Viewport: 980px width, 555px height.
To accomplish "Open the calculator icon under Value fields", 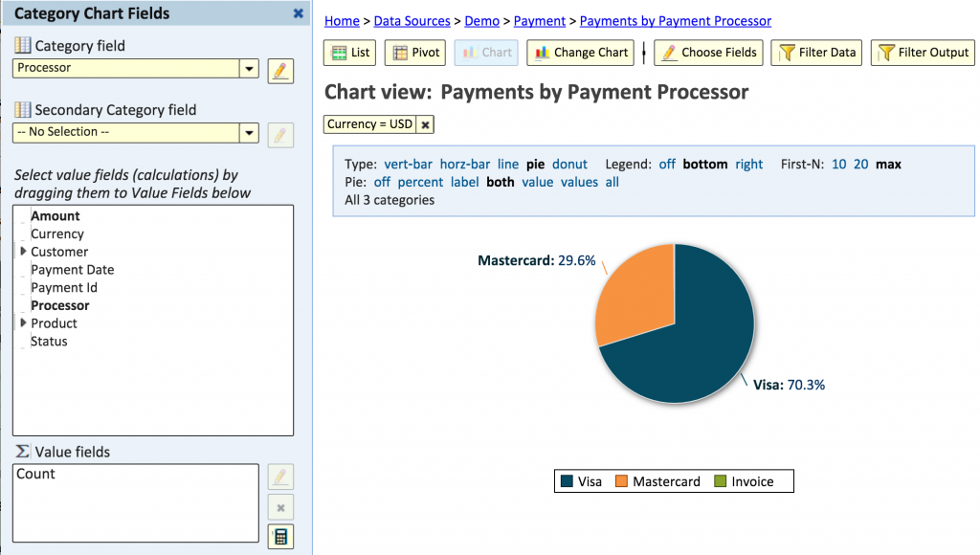I will pos(280,537).
